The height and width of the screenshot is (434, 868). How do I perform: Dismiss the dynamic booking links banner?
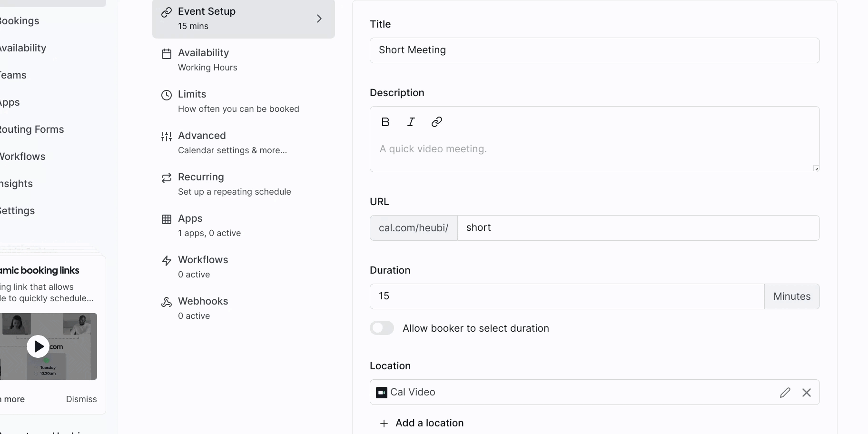tap(81, 399)
